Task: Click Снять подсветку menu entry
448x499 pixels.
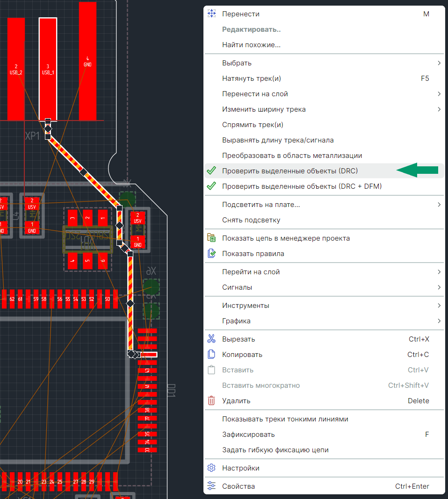Action: (251, 220)
